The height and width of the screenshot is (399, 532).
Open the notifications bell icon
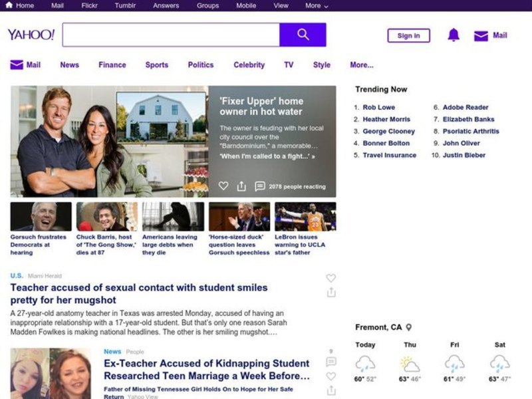[x=454, y=35]
